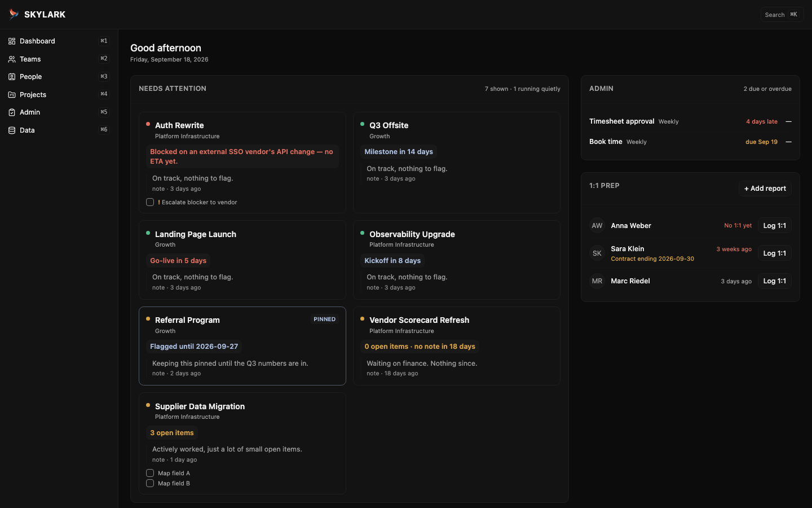Viewport: 812px width, 508px height.
Task: Click the Admin clipboard icon in sidebar
Action: [12, 112]
